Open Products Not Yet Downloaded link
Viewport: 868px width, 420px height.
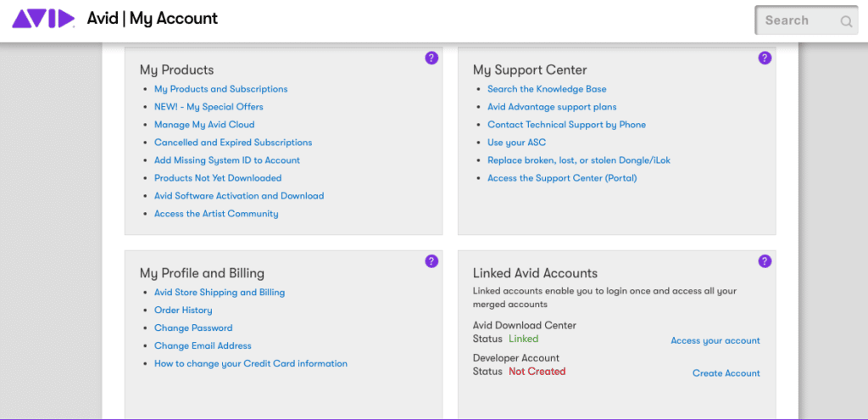[x=218, y=178]
